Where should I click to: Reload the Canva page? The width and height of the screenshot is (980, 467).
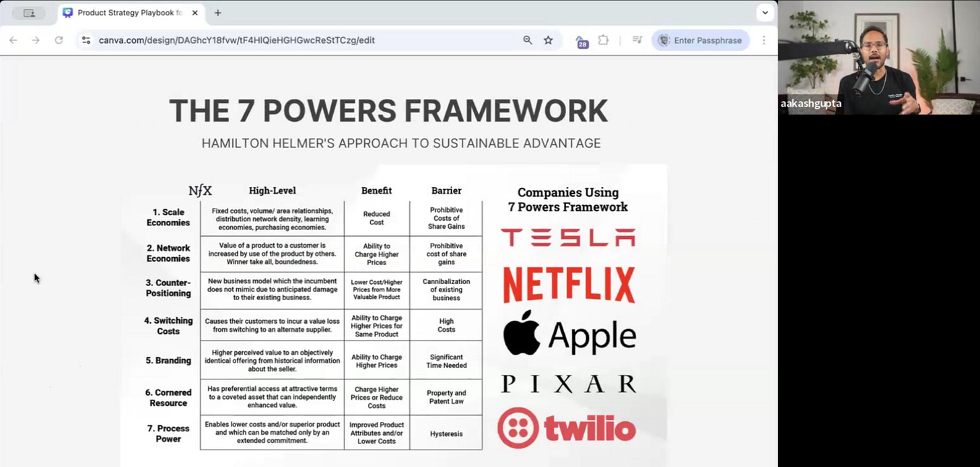click(x=59, y=40)
